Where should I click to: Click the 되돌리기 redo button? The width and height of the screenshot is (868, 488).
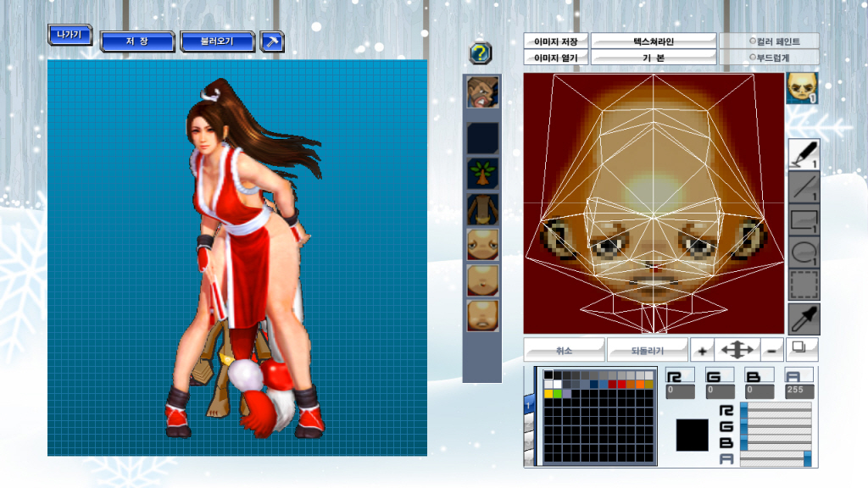648,350
